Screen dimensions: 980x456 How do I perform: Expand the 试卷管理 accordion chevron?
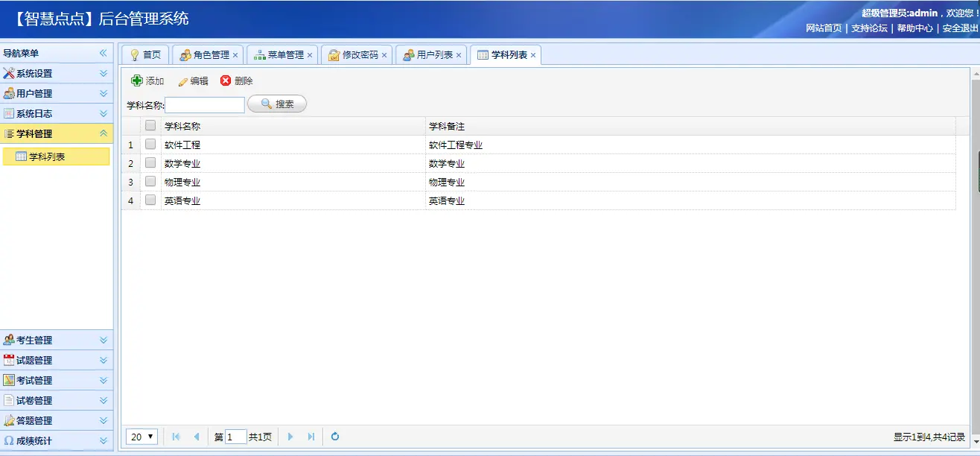pos(104,401)
